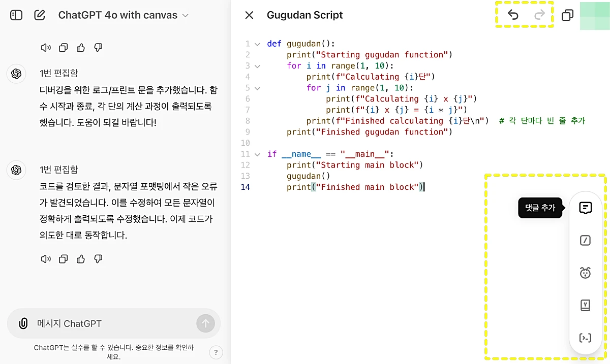
Task: Thumbs up the last message
Action: [81, 259]
